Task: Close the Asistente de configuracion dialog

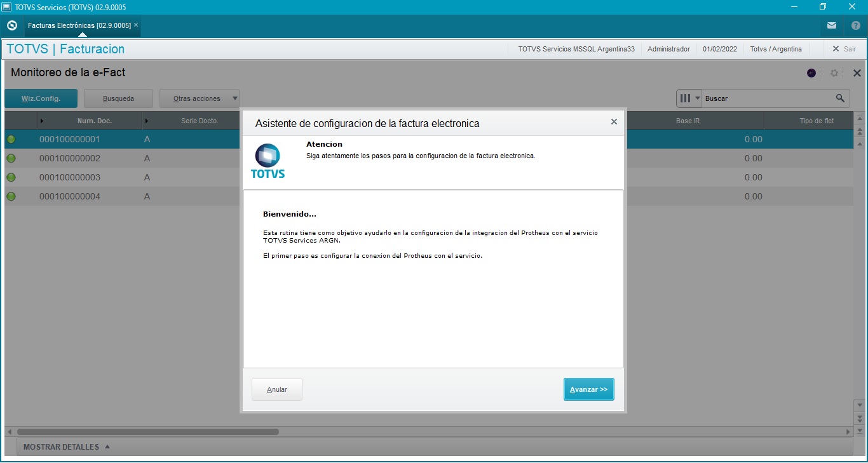Action: (x=614, y=122)
